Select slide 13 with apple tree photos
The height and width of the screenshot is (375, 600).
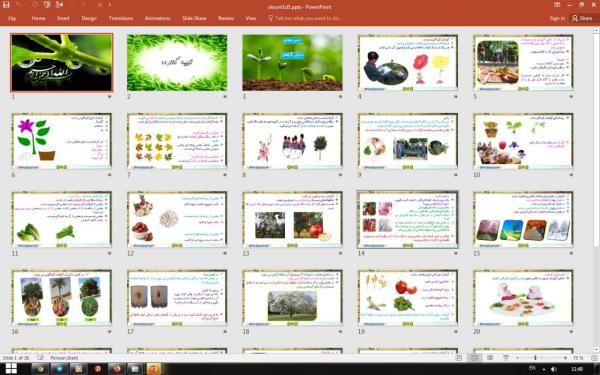292,220
